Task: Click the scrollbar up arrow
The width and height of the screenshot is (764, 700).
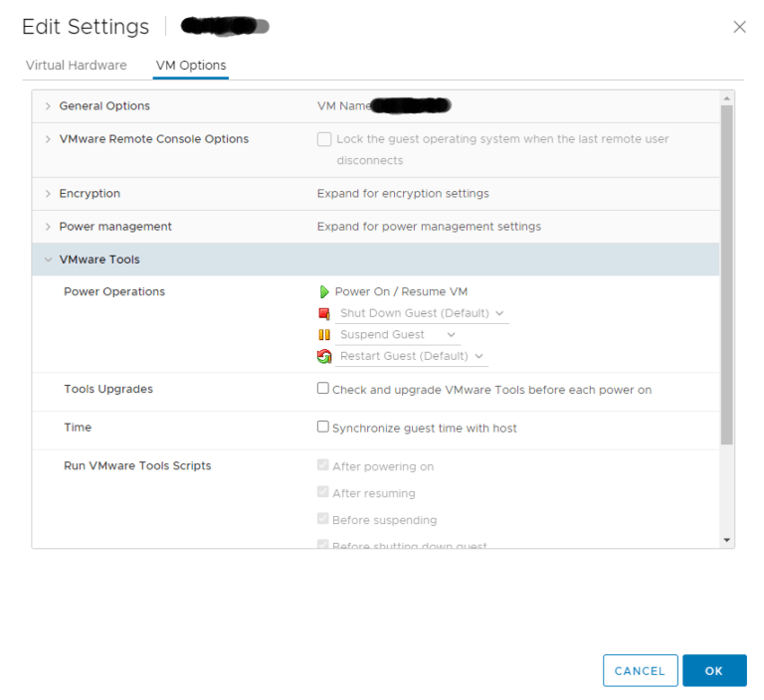Action: 726,98
